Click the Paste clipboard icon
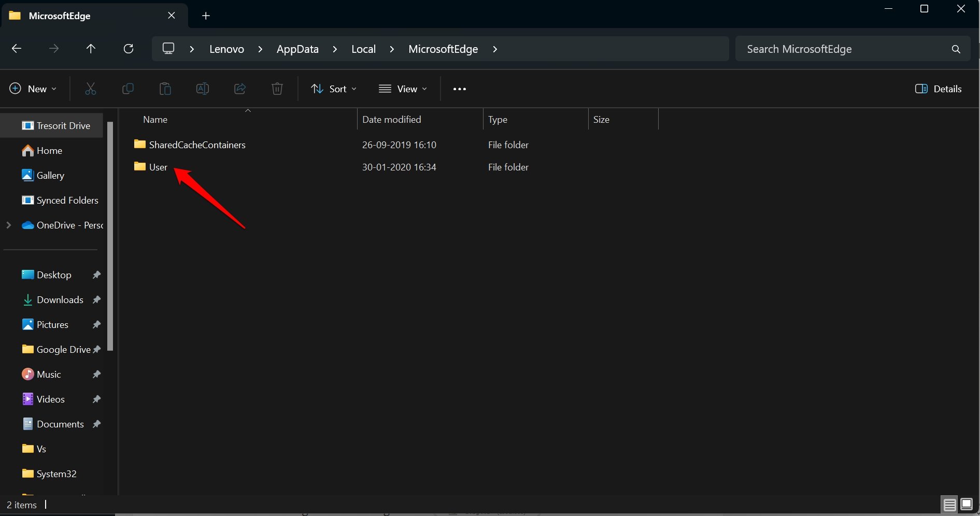Image resolution: width=980 pixels, height=516 pixels. [x=165, y=89]
